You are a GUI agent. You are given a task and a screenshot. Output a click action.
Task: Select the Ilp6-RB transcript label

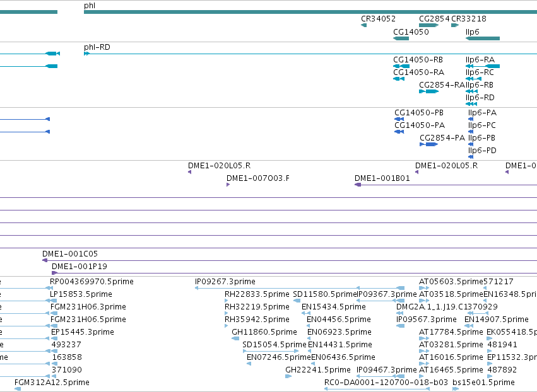(480, 85)
